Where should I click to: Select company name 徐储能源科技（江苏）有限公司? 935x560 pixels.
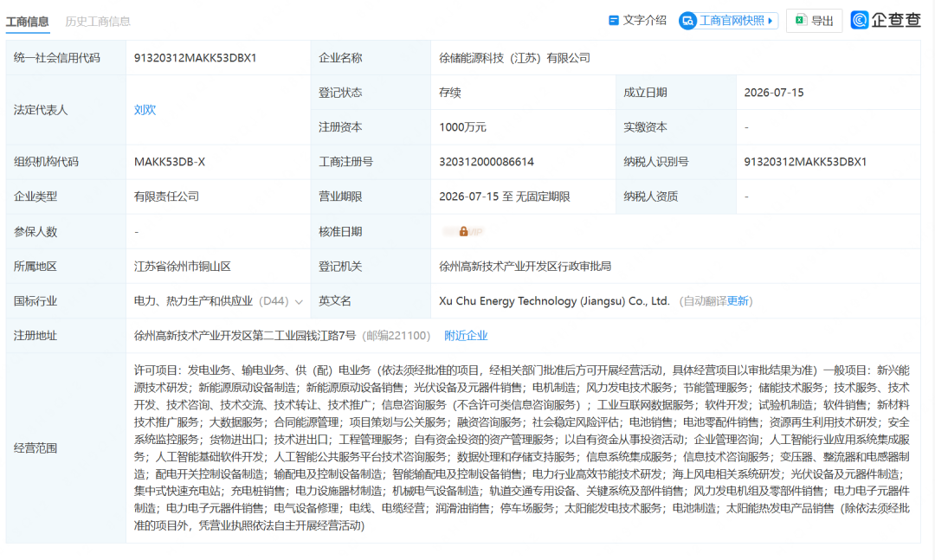tap(514, 58)
